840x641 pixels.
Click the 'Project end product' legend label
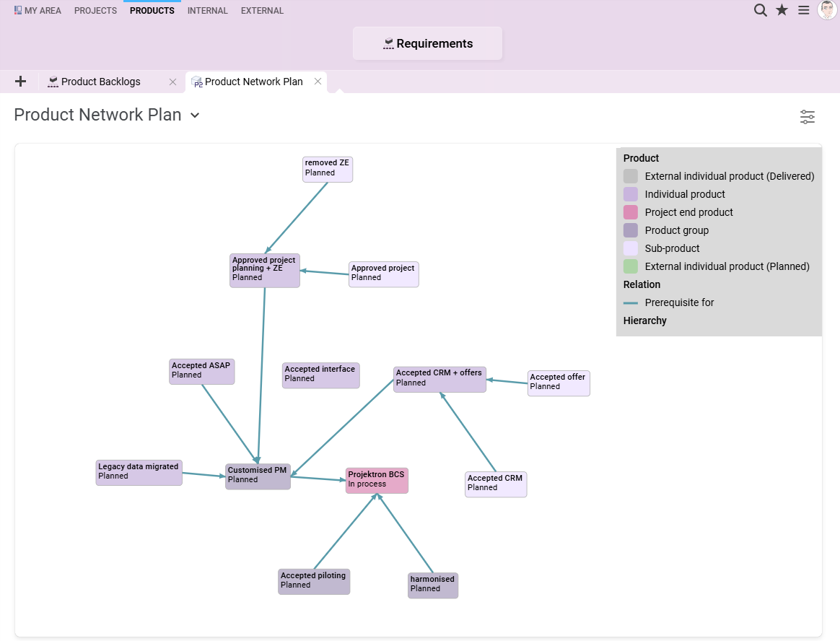[x=689, y=212]
